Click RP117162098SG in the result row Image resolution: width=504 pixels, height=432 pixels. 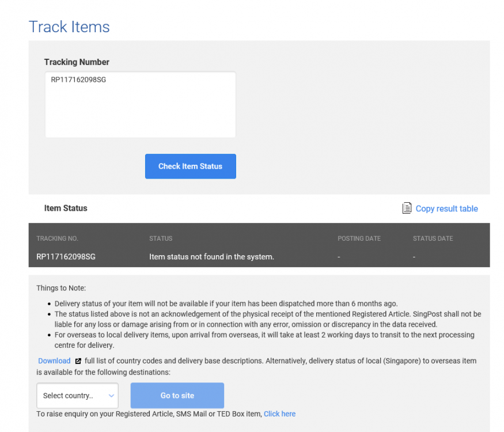(66, 257)
